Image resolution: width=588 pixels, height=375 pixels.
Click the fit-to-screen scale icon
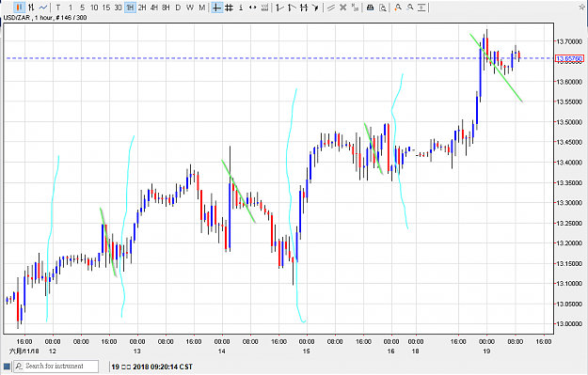point(421,8)
